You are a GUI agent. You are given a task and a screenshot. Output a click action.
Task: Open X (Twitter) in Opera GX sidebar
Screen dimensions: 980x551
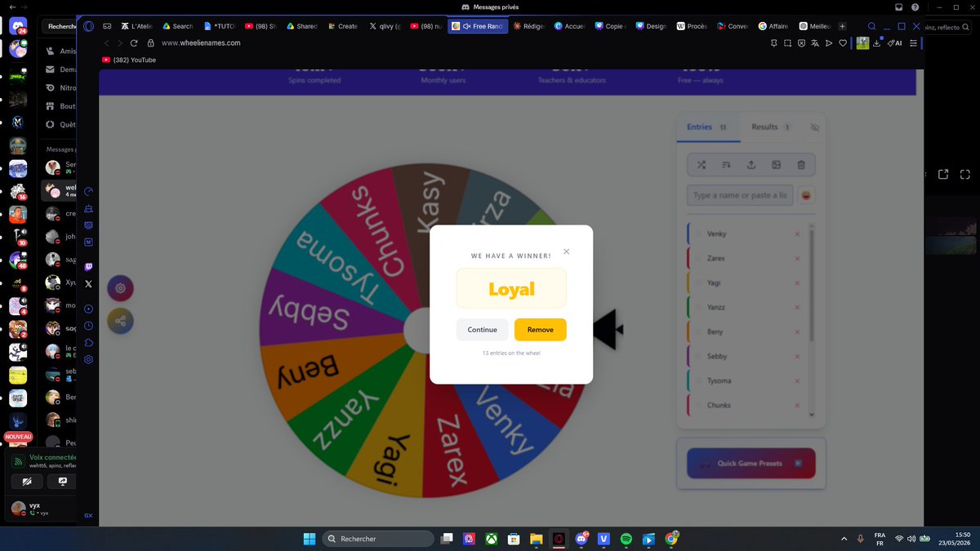[88, 284]
